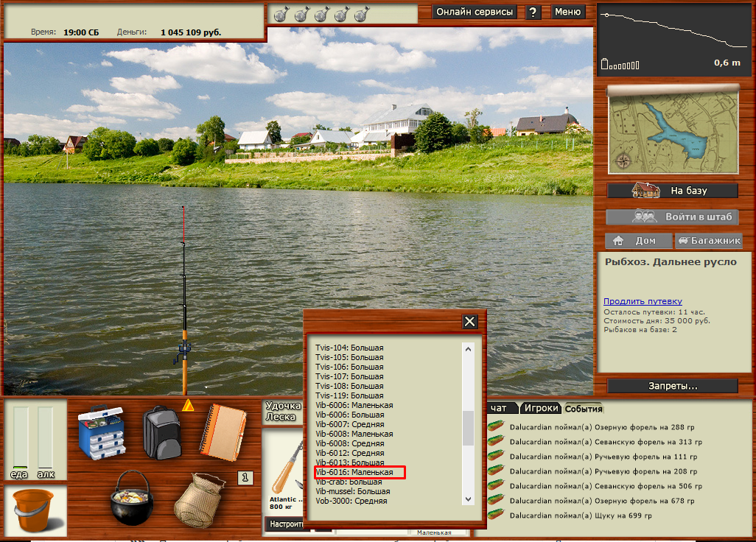The width and height of the screenshot is (756, 542).
Task: Open the backpack inventory icon
Action: [162, 432]
